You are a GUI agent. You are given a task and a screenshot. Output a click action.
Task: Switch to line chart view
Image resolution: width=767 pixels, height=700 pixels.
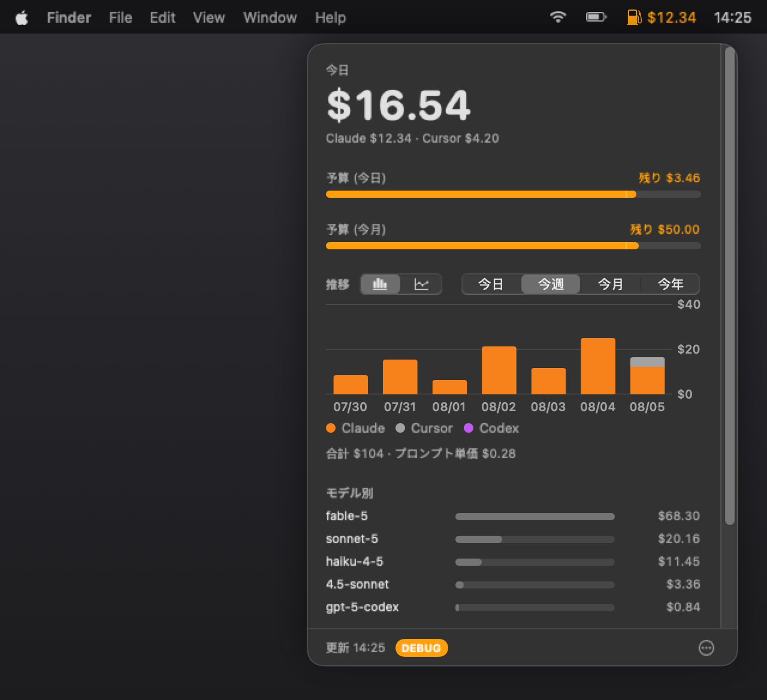(x=421, y=284)
